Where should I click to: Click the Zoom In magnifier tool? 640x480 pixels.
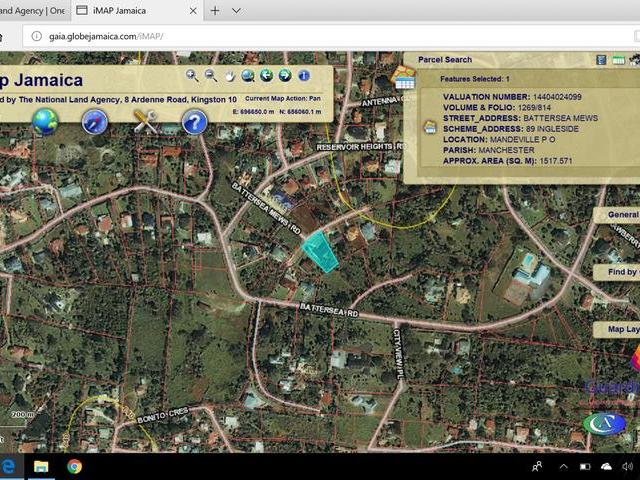click(x=191, y=75)
